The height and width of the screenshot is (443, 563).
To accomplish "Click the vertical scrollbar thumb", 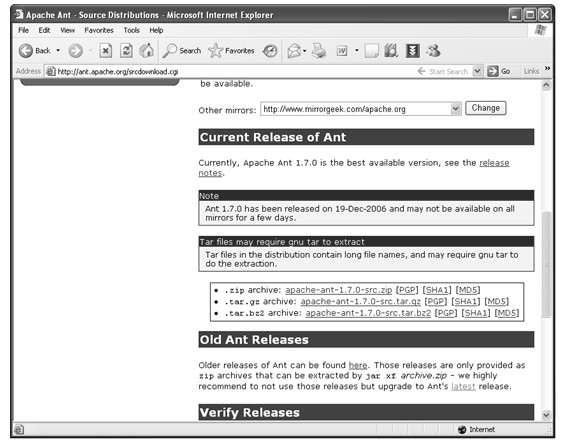I will click(x=546, y=265).
